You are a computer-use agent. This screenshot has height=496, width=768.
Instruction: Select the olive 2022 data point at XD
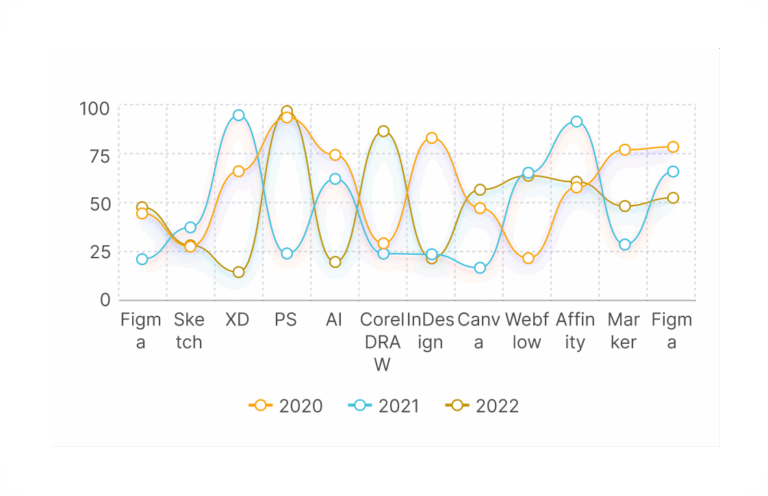239,272
